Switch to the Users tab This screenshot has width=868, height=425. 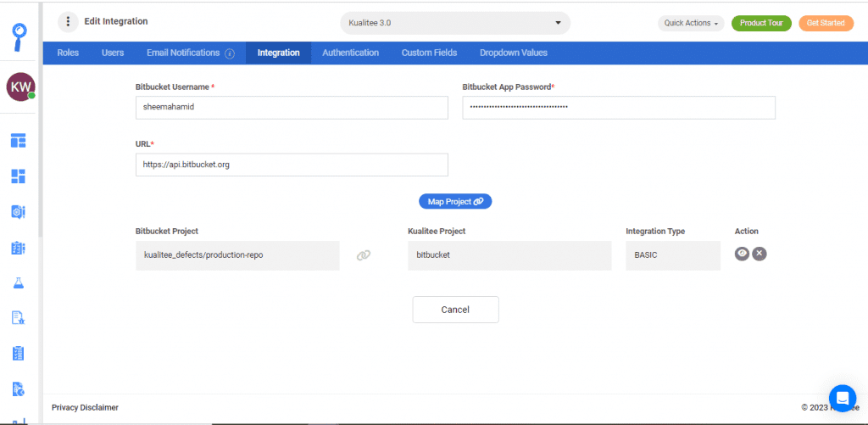coord(113,53)
